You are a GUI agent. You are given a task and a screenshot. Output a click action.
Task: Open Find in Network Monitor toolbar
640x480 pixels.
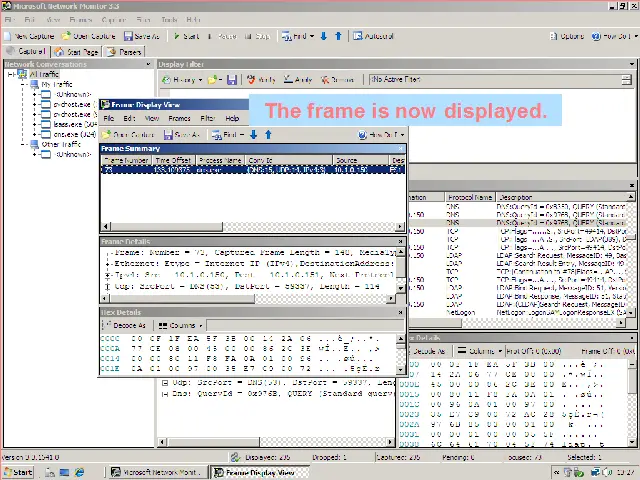click(298, 36)
